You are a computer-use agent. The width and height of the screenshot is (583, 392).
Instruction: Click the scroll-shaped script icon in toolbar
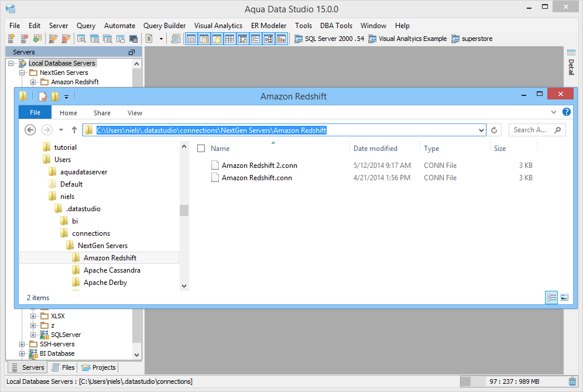click(176, 39)
